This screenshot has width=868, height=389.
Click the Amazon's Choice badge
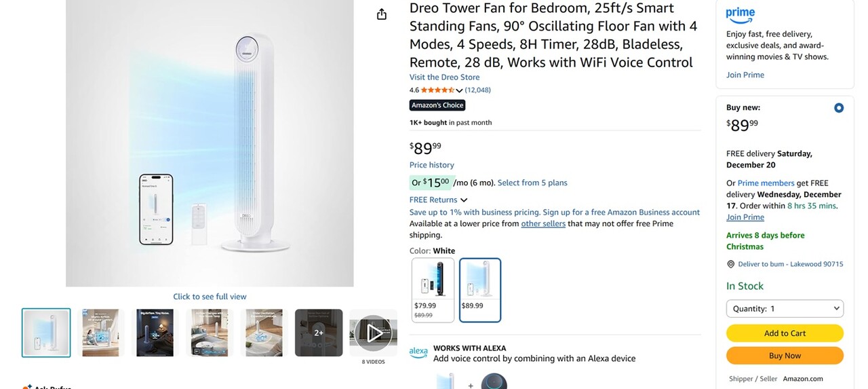pyautogui.click(x=437, y=105)
